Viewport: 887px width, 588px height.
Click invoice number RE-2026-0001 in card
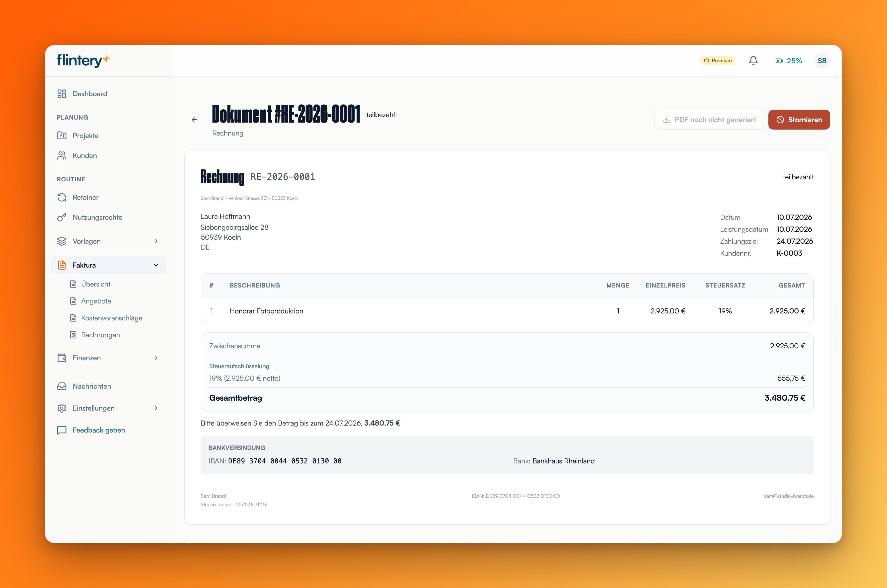(283, 177)
